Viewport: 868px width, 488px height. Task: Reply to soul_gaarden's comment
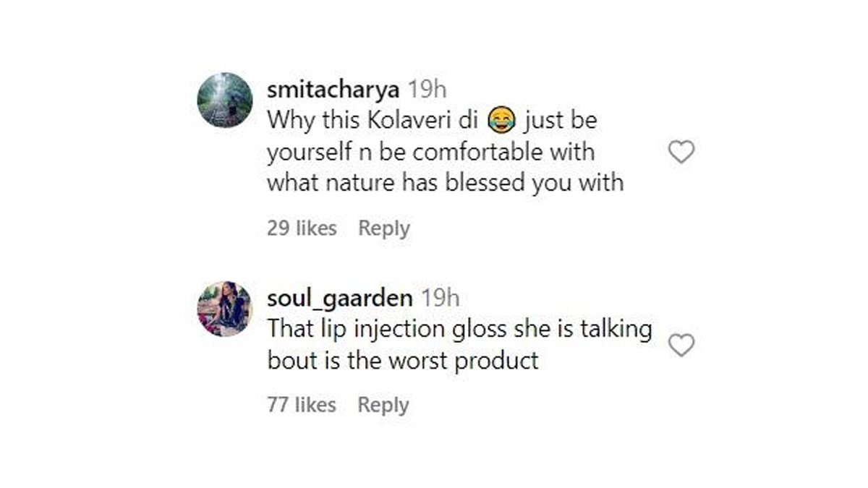pos(383,405)
